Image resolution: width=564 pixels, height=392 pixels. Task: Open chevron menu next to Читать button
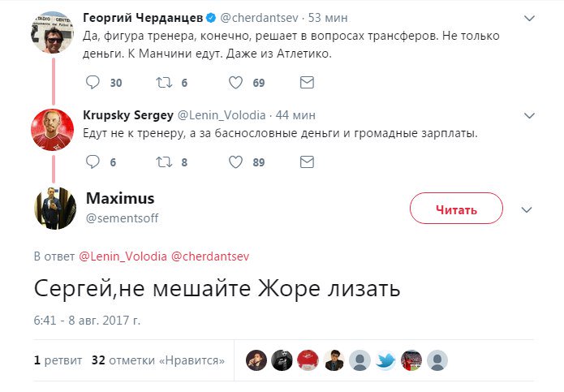tap(527, 209)
